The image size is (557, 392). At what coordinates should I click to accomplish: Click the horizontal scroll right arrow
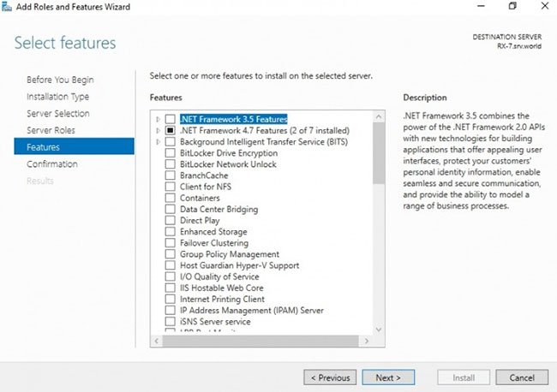tap(367, 341)
